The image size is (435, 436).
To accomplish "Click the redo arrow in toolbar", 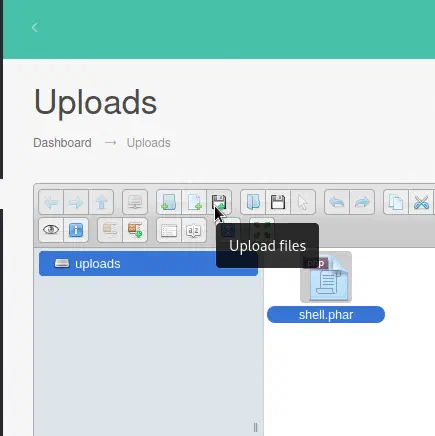I will click(x=362, y=202).
